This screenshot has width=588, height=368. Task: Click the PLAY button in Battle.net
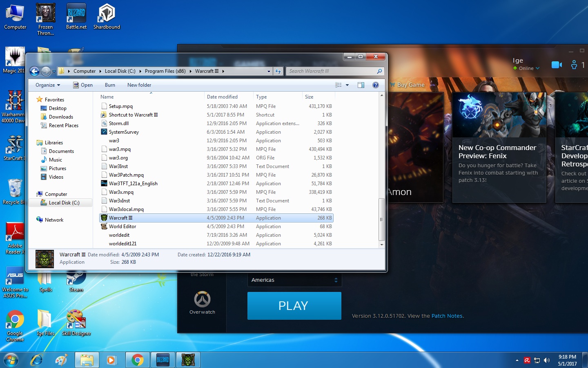pos(294,306)
